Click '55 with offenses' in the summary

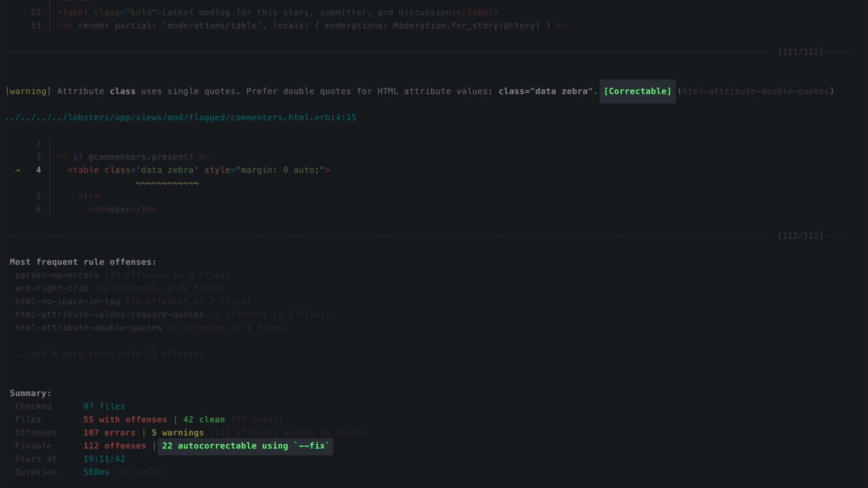pyautogui.click(x=125, y=420)
